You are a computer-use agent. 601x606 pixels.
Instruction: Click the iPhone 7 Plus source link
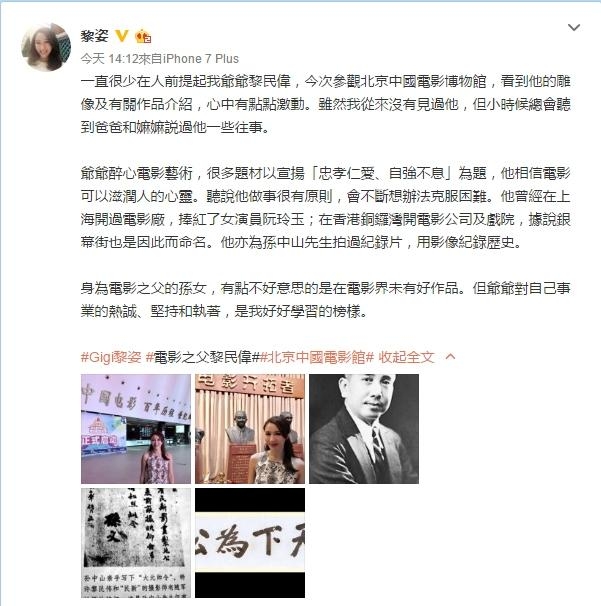201,59
